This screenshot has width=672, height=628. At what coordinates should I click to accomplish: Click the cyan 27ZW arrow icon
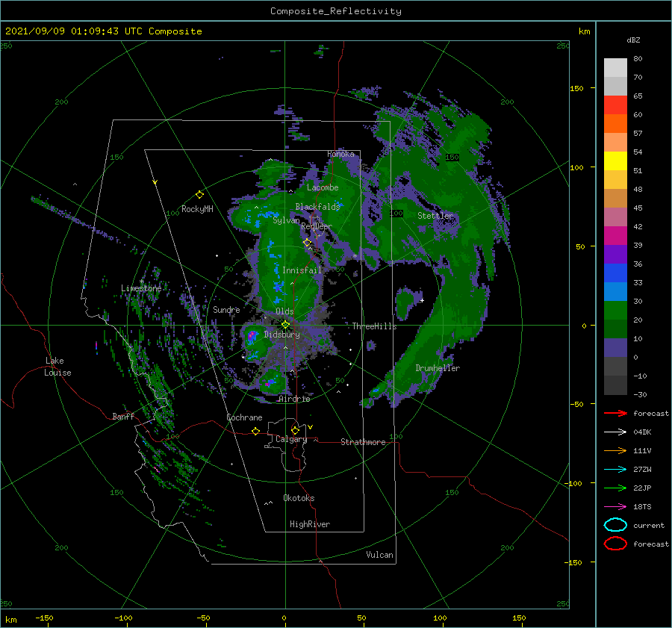(x=615, y=470)
